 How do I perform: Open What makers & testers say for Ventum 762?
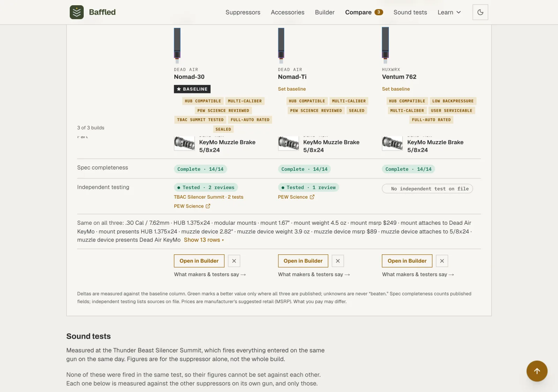[418, 274]
